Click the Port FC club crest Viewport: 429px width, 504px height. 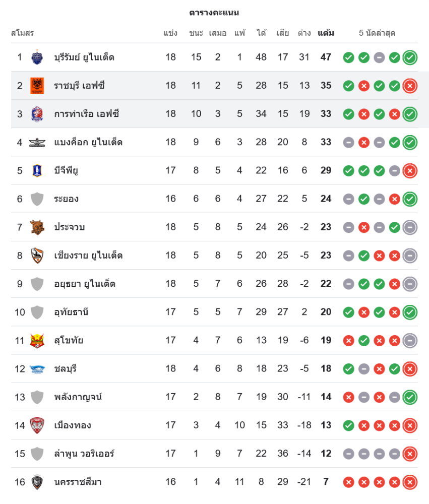coord(37,114)
